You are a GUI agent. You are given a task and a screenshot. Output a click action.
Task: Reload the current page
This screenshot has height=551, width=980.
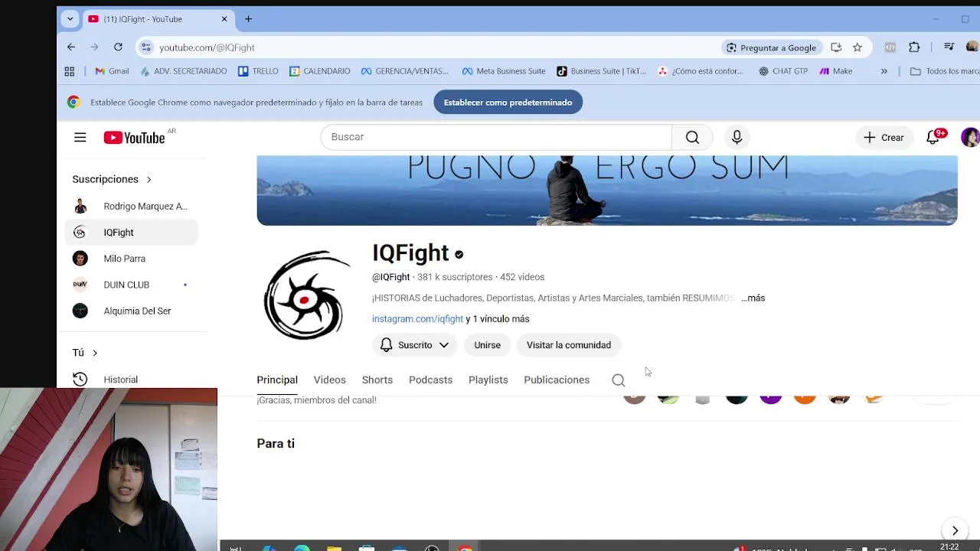click(x=118, y=47)
